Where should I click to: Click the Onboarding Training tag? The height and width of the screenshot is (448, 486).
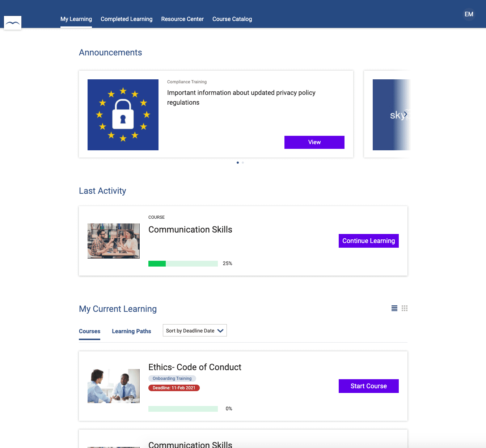pyautogui.click(x=172, y=378)
